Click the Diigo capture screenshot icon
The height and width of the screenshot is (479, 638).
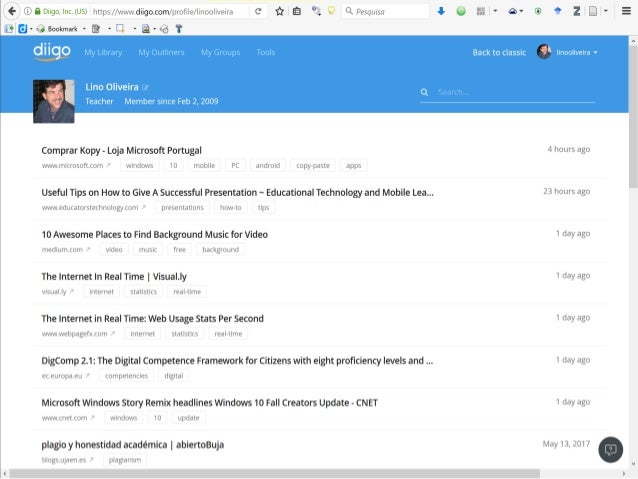coord(120,28)
